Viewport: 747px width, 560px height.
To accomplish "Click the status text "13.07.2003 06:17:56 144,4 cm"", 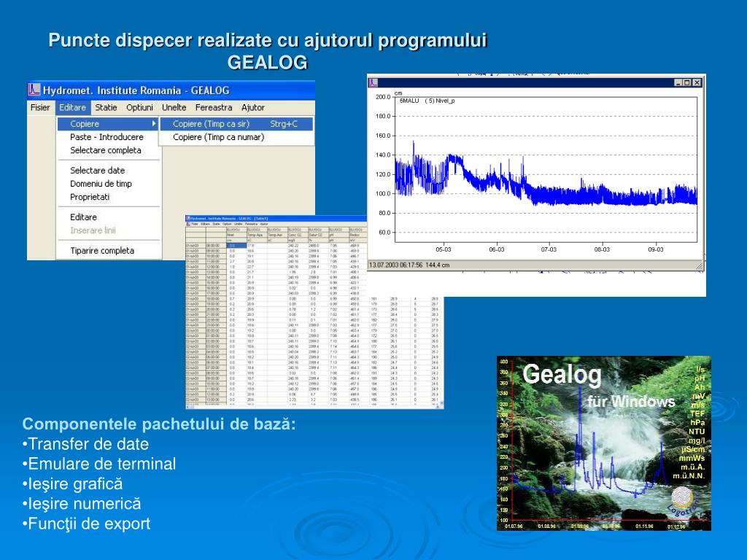I will pos(409,265).
